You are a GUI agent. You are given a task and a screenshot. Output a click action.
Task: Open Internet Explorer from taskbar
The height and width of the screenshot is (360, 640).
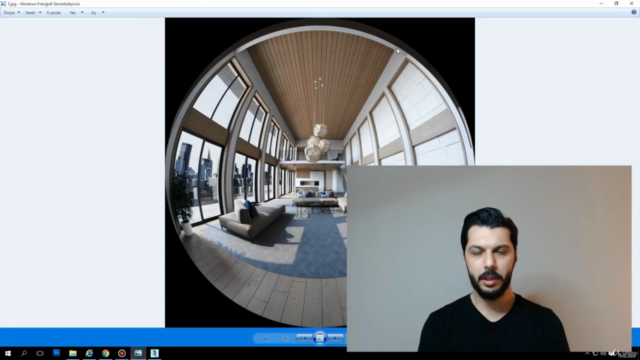[89, 353]
